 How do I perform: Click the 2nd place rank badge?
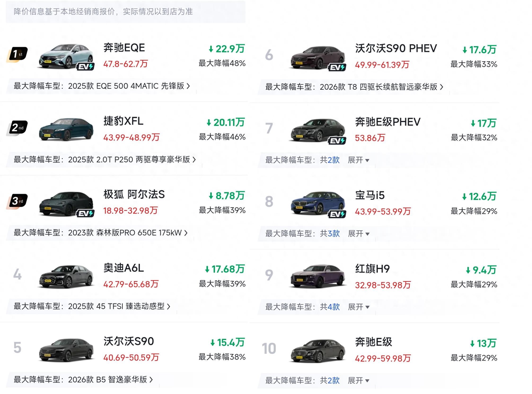[x=17, y=128]
